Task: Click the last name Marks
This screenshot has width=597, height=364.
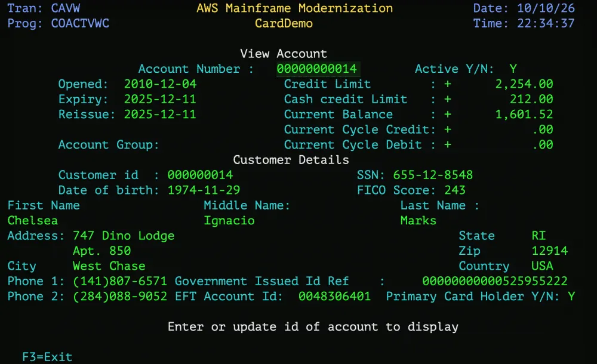Action: click(418, 220)
